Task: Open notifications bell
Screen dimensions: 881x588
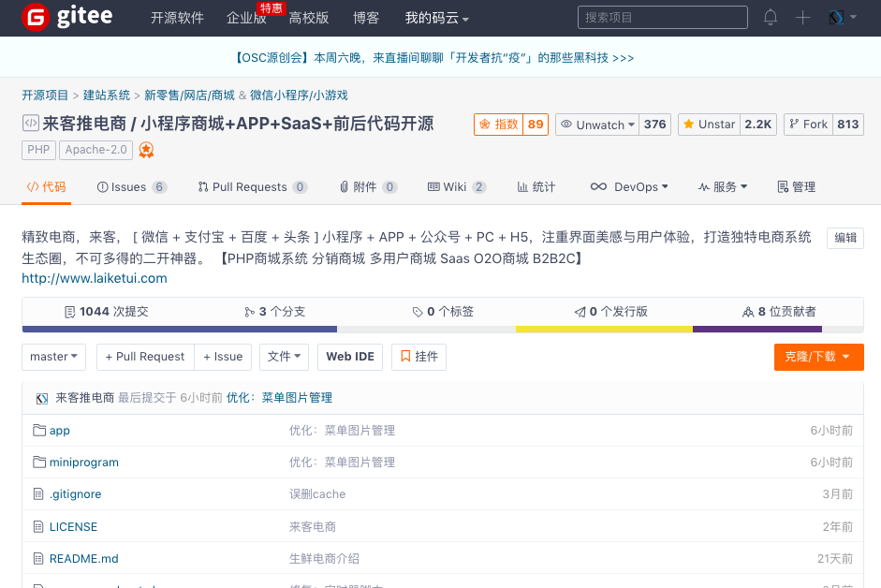Action: [x=771, y=18]
